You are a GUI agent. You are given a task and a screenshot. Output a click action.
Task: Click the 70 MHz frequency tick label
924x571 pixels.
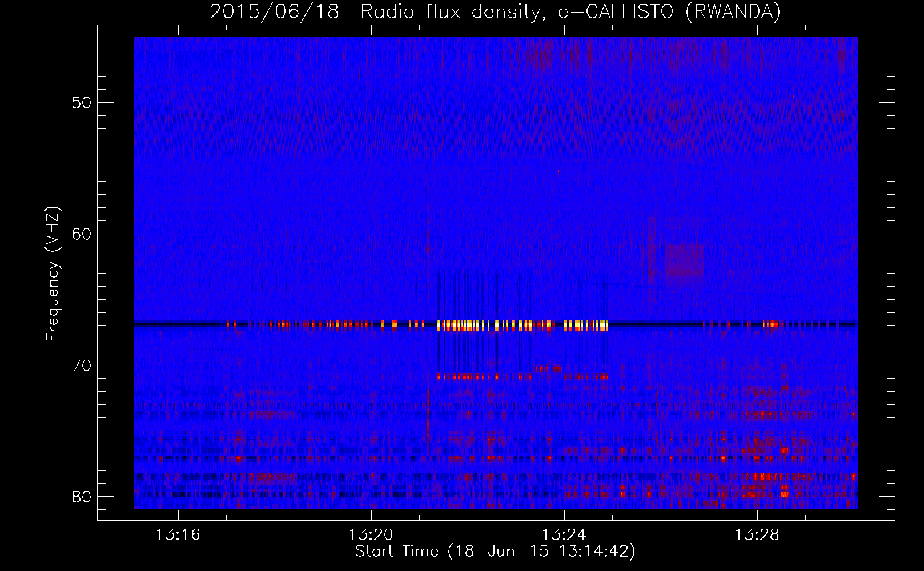82,365
